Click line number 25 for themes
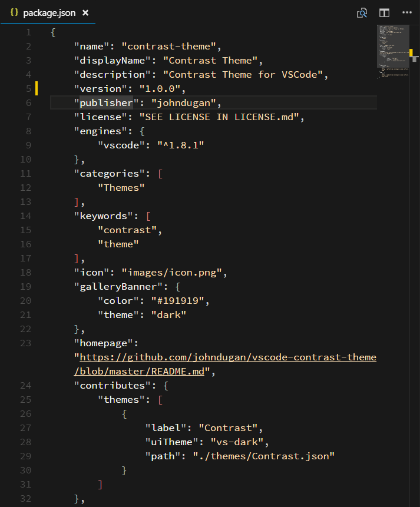Image resolution: width=420 pixels, height=507 pixels. (25, 400)
